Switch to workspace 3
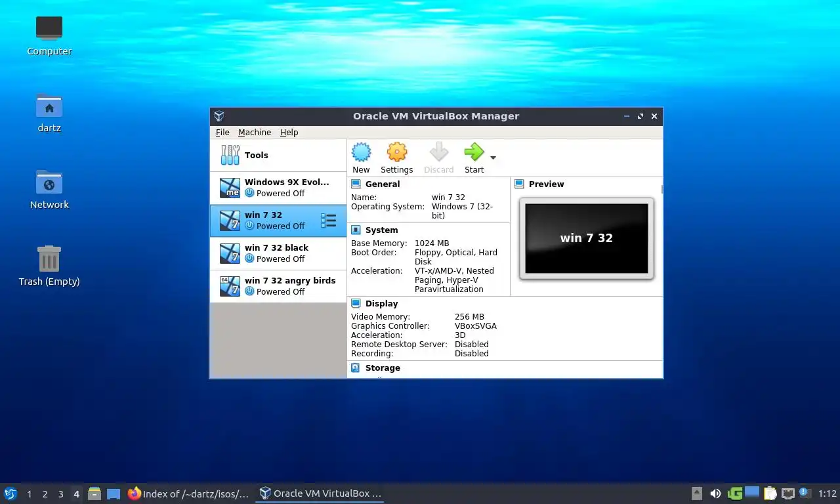Image resolution: width=840 pixels, height=504 pixels. pyautogui.click(x=60, y=494)
